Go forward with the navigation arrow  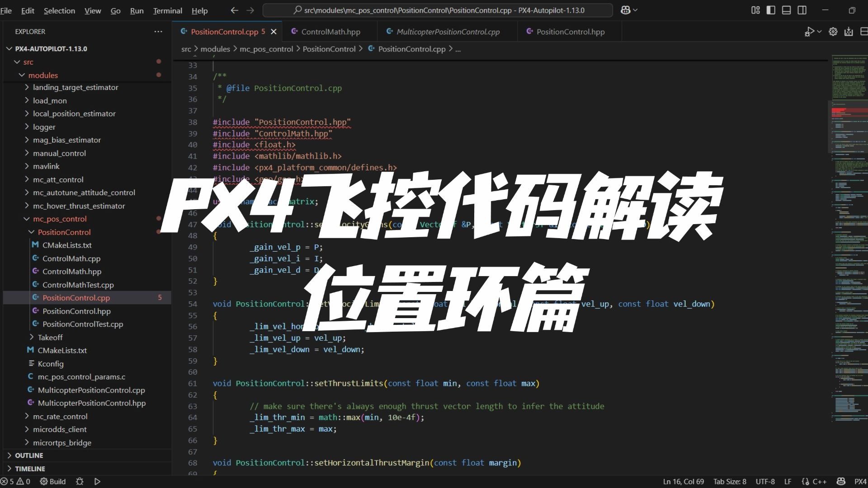[x=250, y=10]
